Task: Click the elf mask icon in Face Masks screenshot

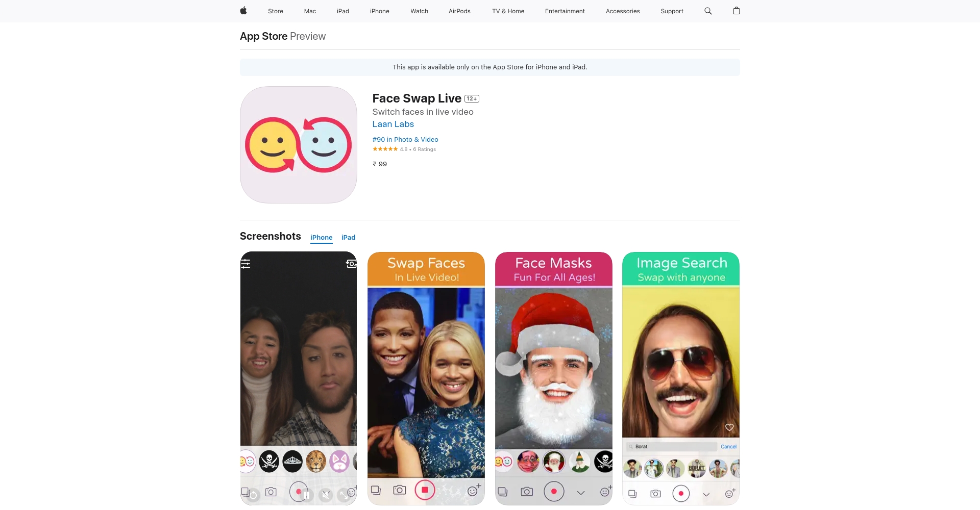Action: pos(579,462)
